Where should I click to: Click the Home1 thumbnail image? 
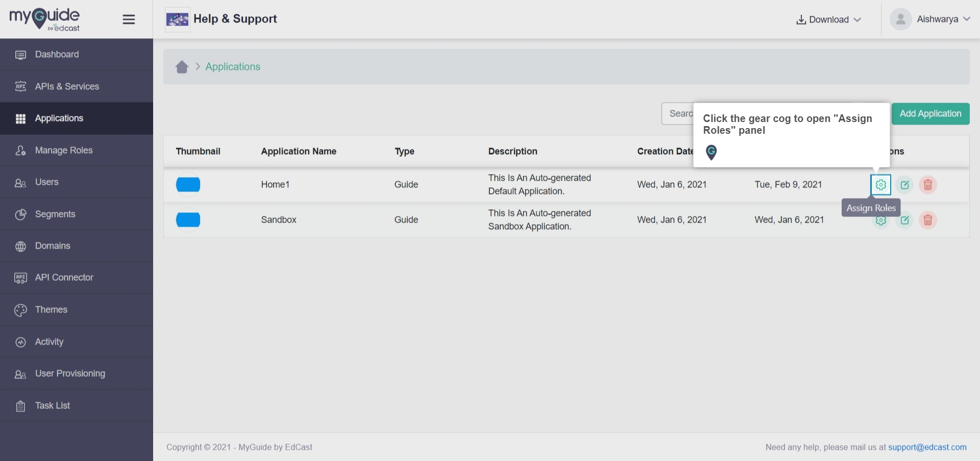coord(188,185)
